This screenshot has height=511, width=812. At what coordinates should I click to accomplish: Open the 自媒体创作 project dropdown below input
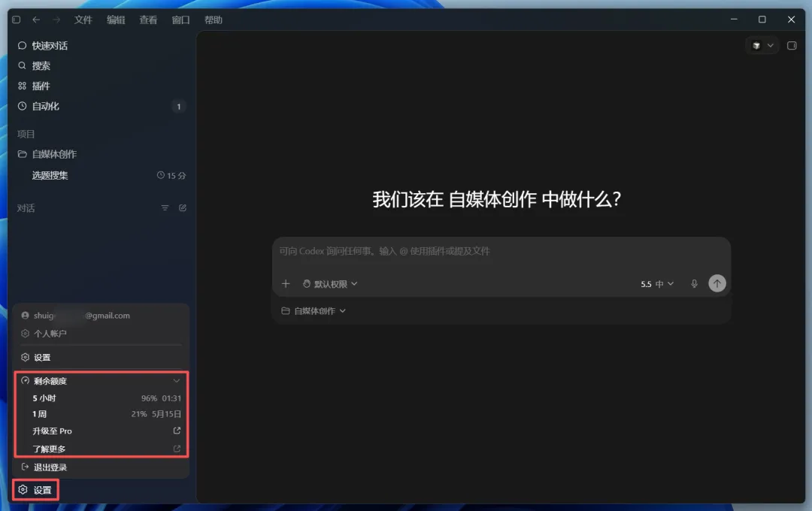coord(314,310)
